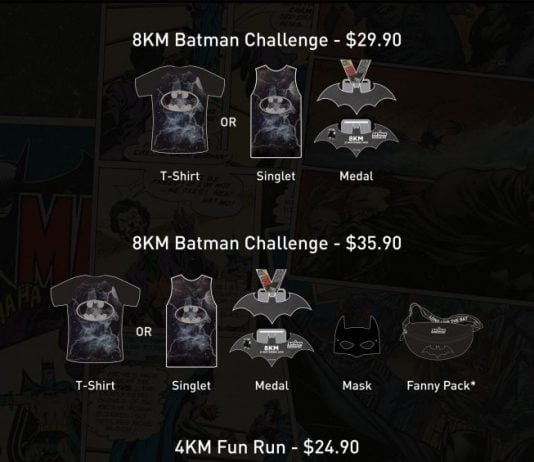The width and height of the screenshot is (534, 462).
Task: Click the 4KM Fun Run - $24.90 heading
Action: point(267,447)
